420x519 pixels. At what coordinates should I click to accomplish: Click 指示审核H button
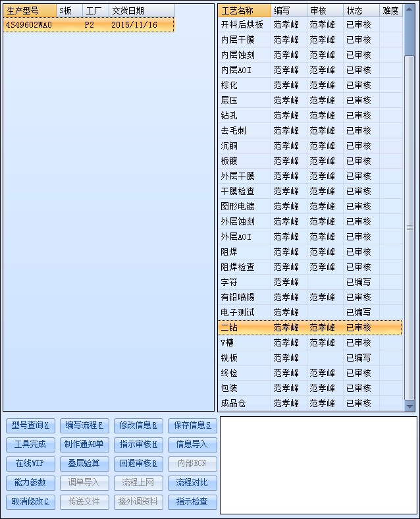138,445
